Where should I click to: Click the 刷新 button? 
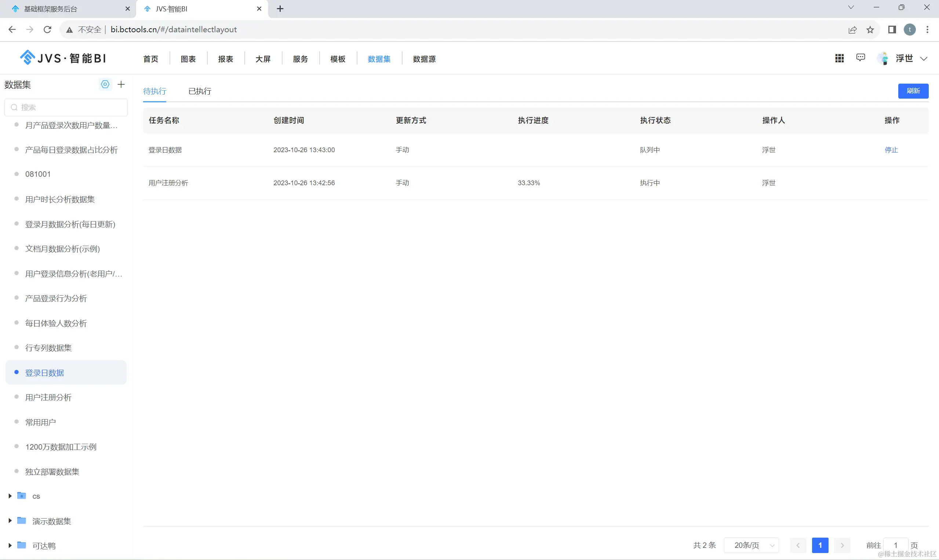pyautogui.click(x=913, y=91)
